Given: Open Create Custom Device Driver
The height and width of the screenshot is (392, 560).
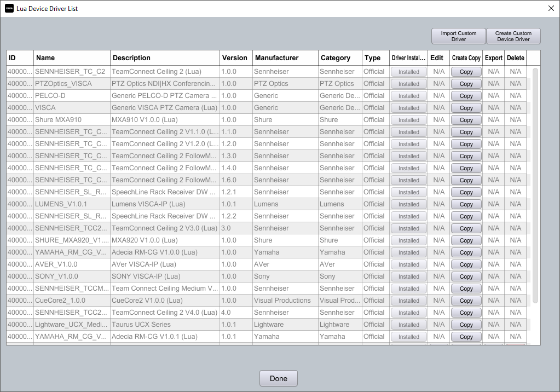Looking at the screenshot, I should coord(513,36).
